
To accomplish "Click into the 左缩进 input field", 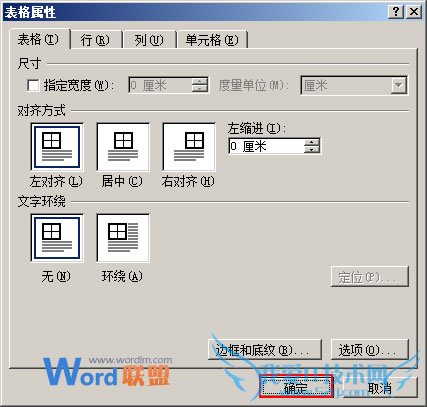I will (x=266, y=146).
